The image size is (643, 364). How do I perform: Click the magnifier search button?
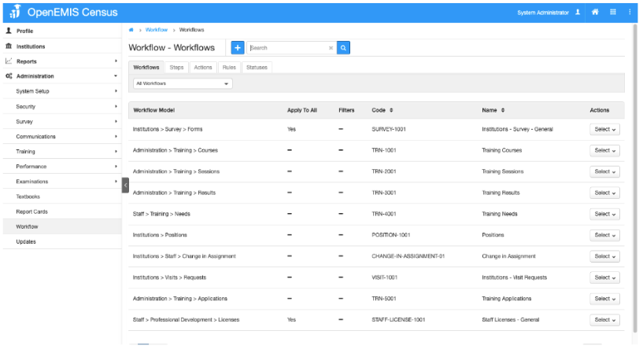coord(343,47)
